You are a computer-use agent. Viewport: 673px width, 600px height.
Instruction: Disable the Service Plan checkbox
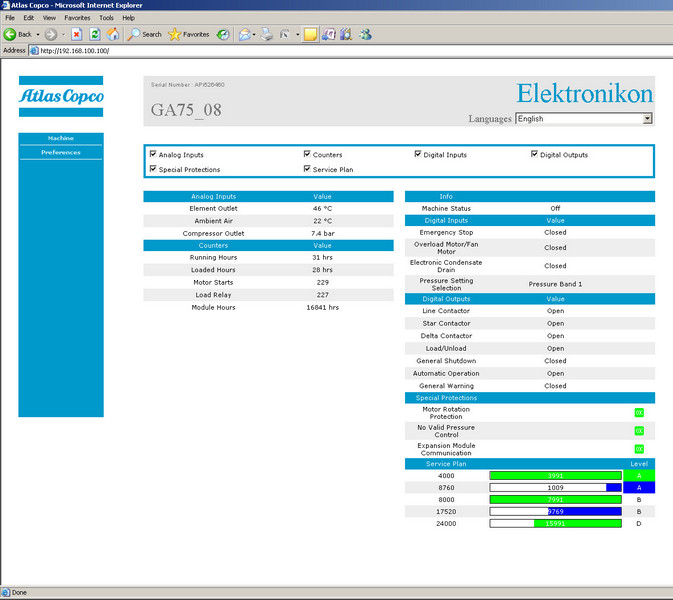(x=307, y=169)
